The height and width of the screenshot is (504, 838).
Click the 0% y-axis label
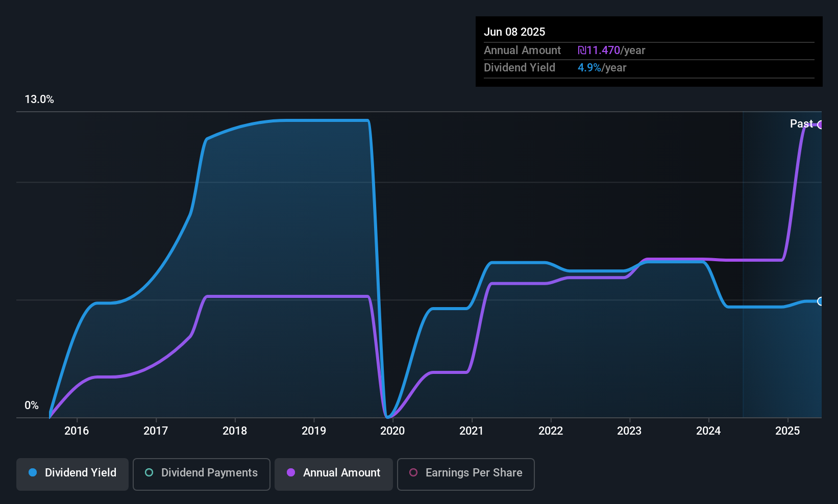[32, 405]
